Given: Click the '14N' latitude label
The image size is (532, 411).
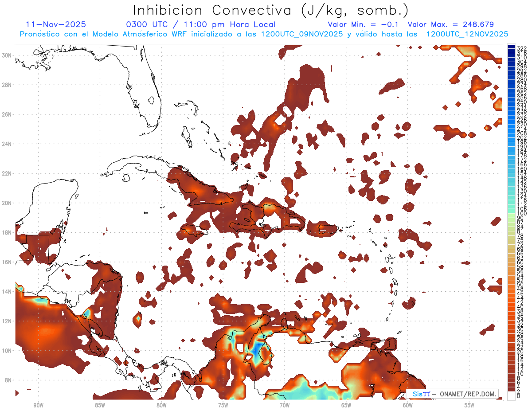Looking at the screenshot, I should 7,292.
